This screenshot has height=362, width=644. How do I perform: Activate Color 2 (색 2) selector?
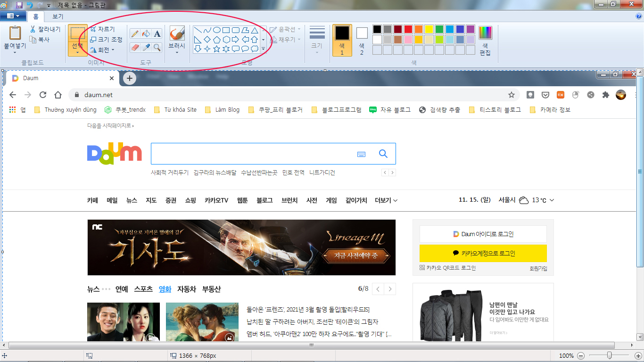point(362,40)
